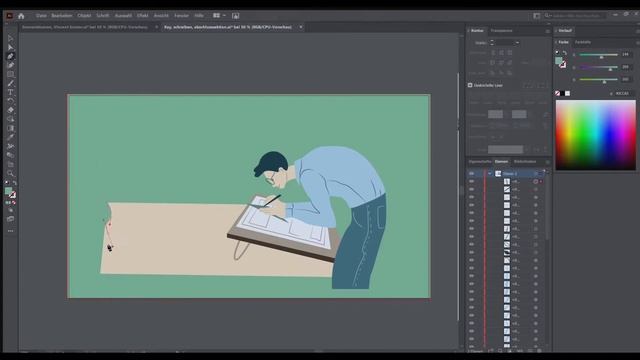The height and width of the screenshot is (360, 640).
Task: Click the icon right of arrange documents
Action: coord(236,16)
